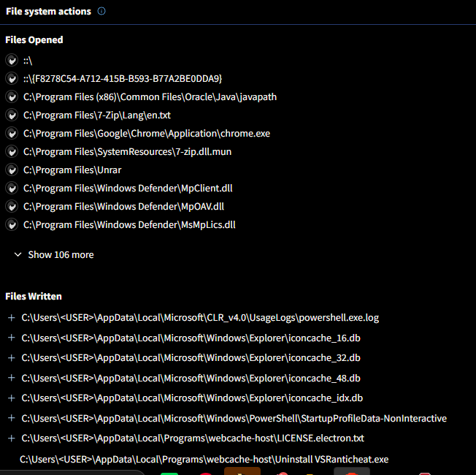Expand the iconcache_32.db entry

pyautogui.click(x=12, y=357)
